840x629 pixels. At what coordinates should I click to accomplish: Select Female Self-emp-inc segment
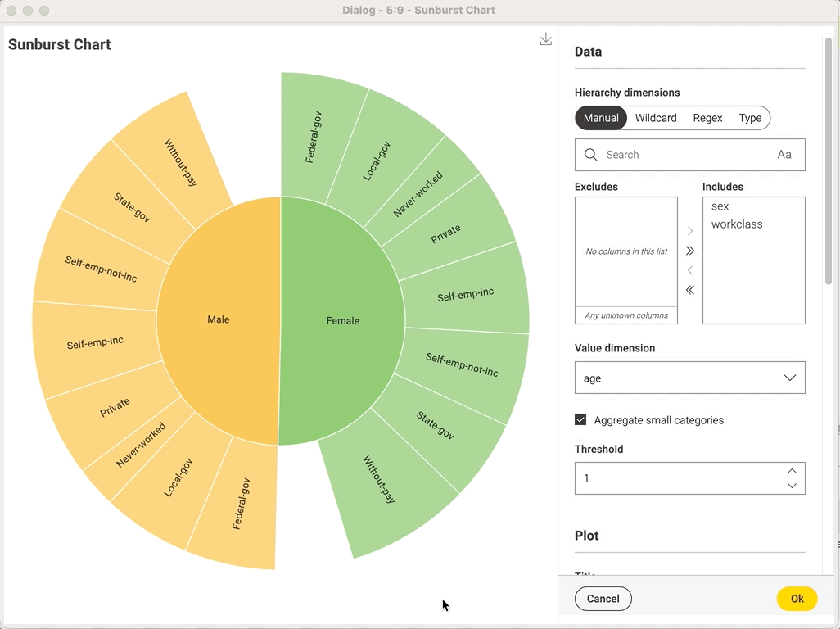[x=465, y=294]
